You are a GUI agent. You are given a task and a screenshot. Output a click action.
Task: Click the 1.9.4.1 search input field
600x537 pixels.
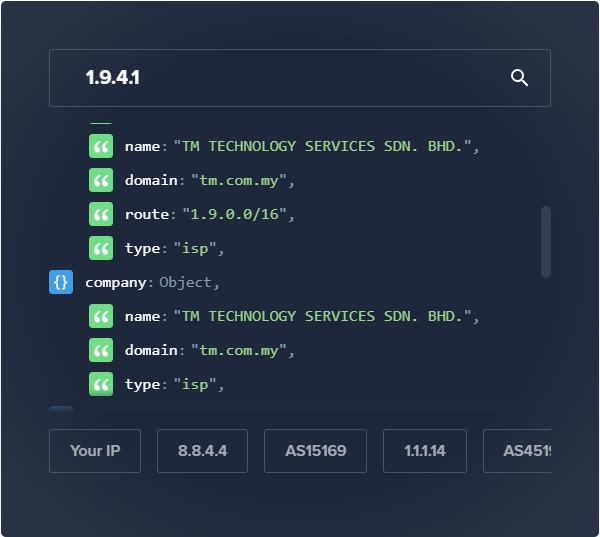[x=300, y=78]
